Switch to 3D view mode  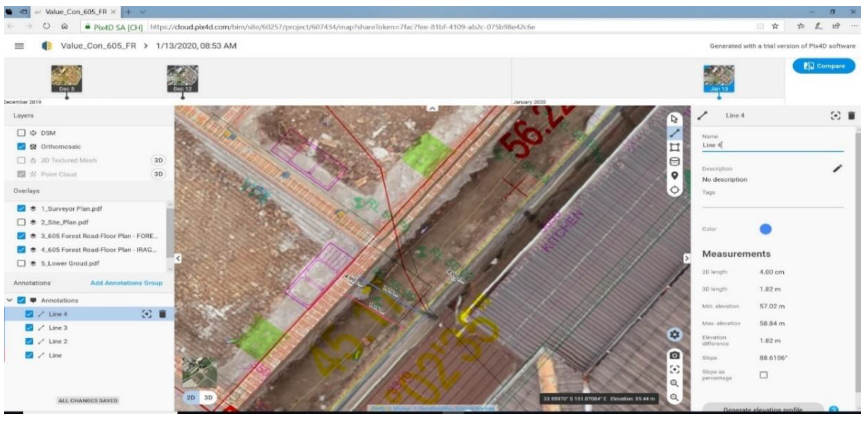[x=208, y=397]
